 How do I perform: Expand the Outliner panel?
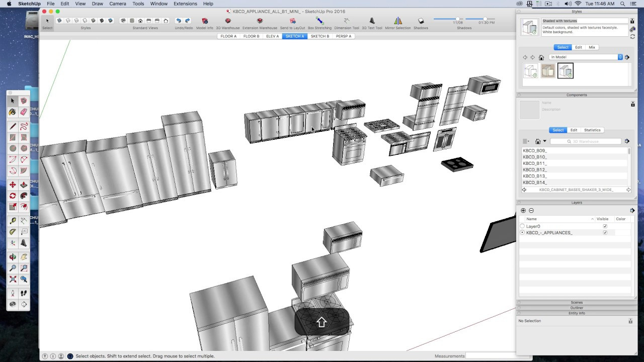(x=577, y=308)
